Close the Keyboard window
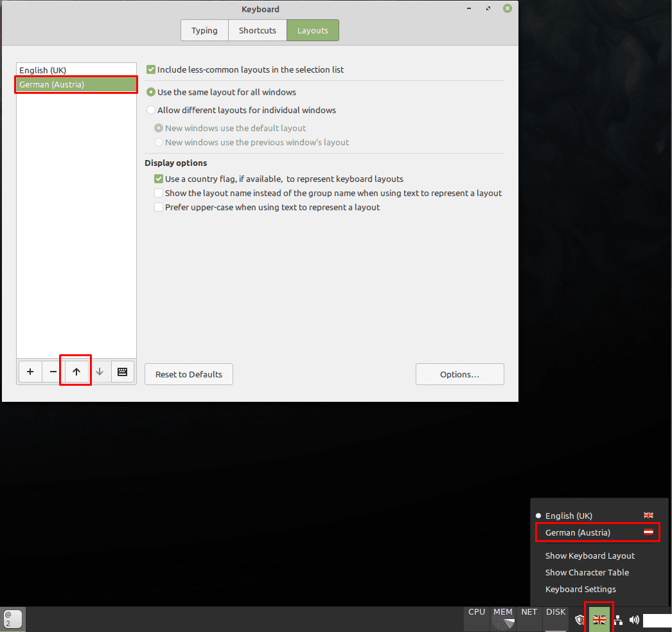672x632 pixels. coord(508,8)
